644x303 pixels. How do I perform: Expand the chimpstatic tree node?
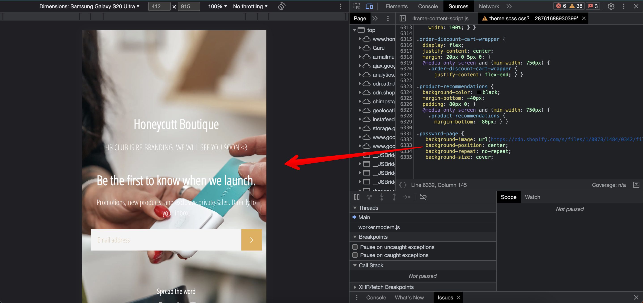click(360, 101)
